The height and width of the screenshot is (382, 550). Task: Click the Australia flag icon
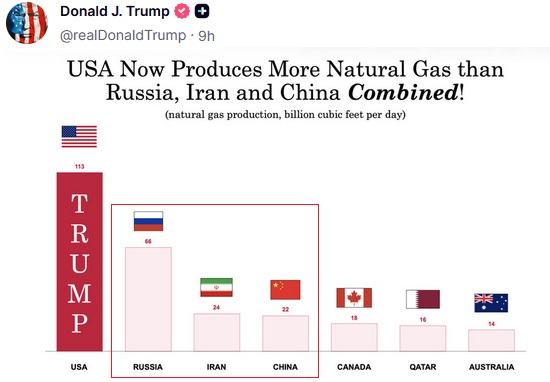click(491, 303)
